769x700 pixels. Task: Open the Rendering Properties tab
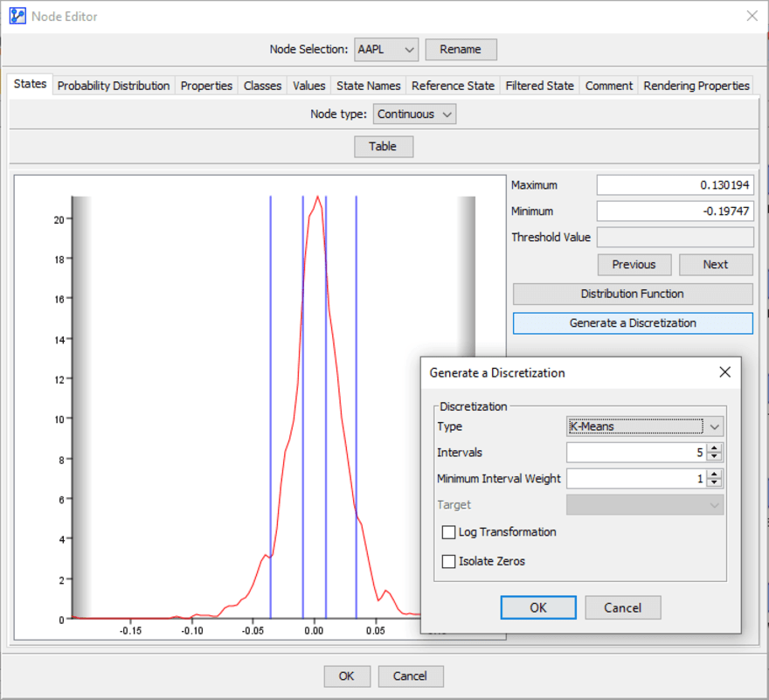(x=696, y=86)
